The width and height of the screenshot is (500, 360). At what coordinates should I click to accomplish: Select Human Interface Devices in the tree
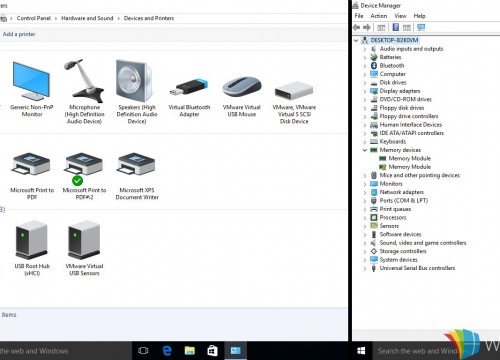coord(411,125)
